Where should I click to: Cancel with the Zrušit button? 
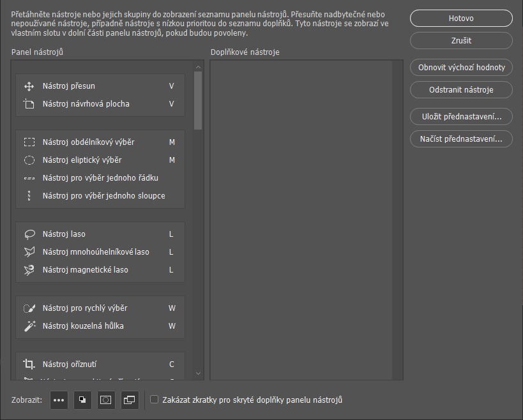coord(461,41)
